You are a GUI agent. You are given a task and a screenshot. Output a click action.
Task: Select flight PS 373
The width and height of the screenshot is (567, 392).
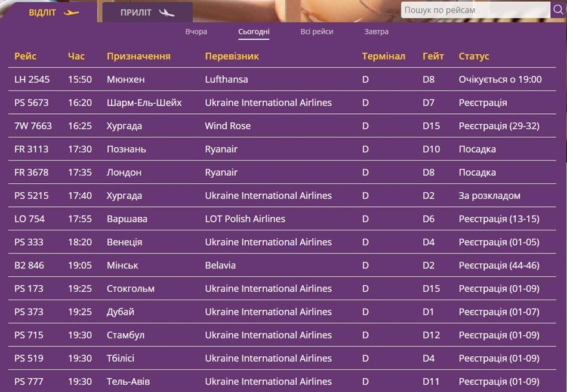coord(282,311)
